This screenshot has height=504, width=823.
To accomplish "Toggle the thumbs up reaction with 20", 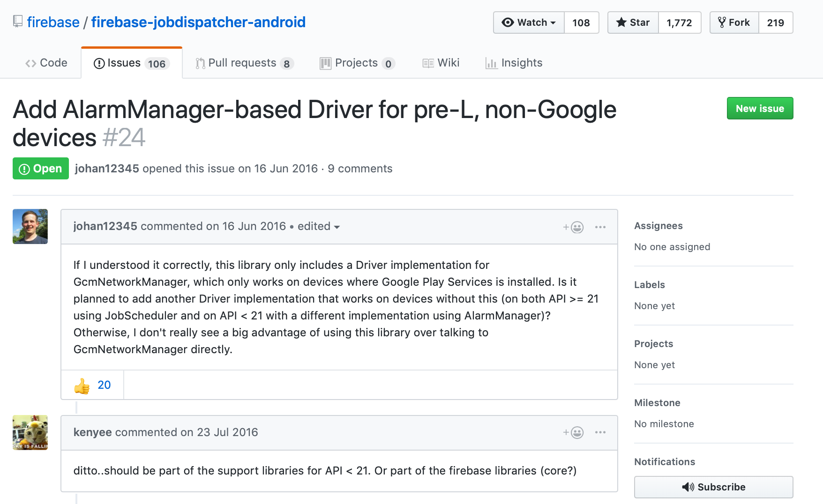I will tap(92, 385).
